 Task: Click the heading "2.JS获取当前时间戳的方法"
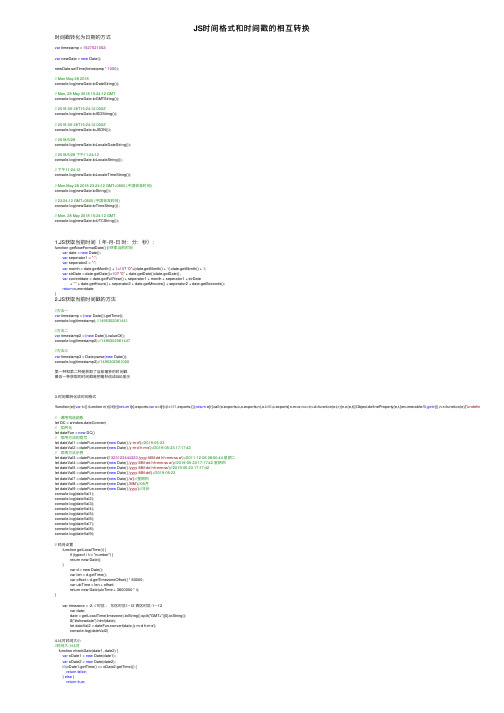85,299
